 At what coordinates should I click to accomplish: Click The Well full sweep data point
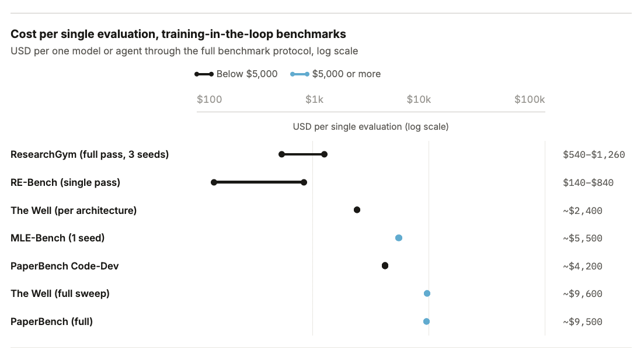pyautogui.click(x=427, y=293)
